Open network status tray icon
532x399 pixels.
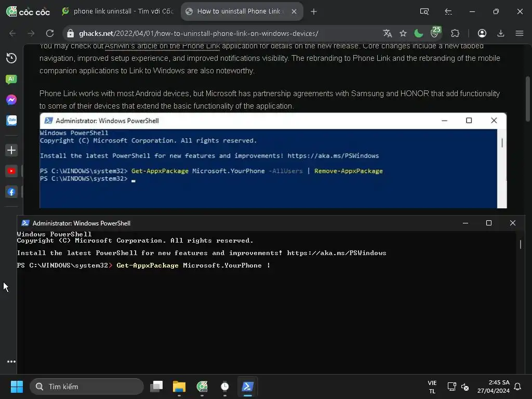coord(451,387)
